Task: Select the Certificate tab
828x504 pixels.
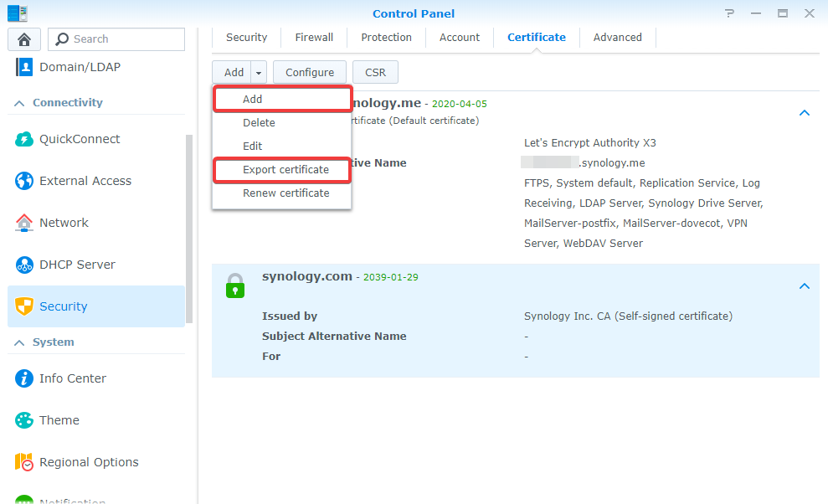Action: (537, 38)
